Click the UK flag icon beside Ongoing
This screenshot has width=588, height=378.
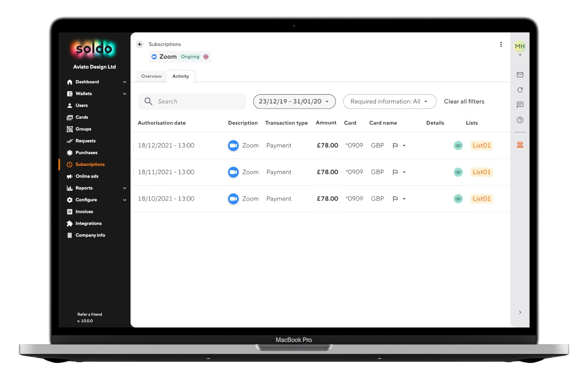206,57
